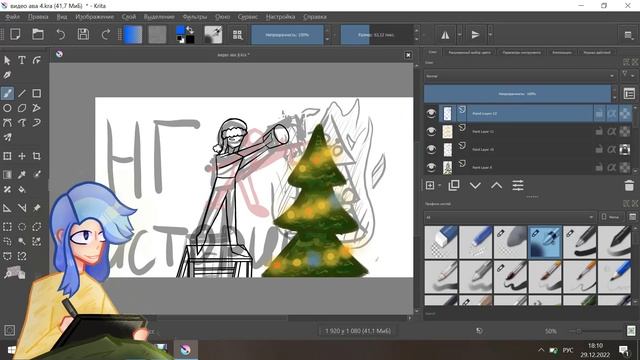This screenshot has width=640, height=360.
Task: Move layer up with up chevron
Action: [x=496, y=186]
